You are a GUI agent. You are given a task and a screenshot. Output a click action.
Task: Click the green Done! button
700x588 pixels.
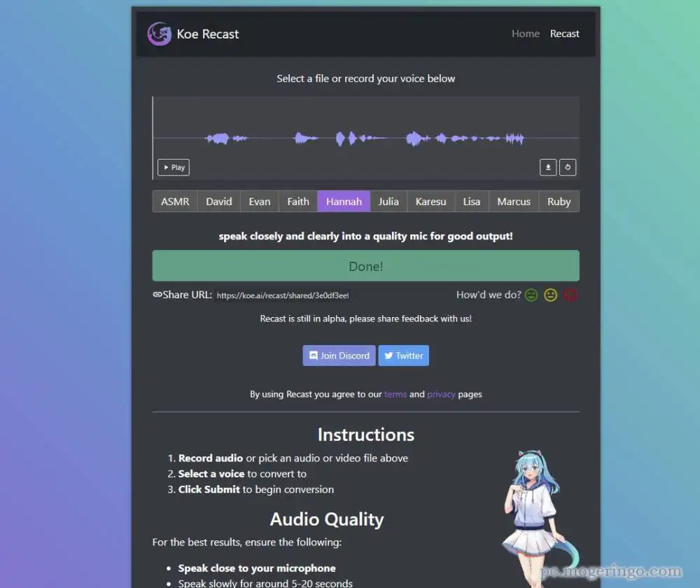click(365, 265)
